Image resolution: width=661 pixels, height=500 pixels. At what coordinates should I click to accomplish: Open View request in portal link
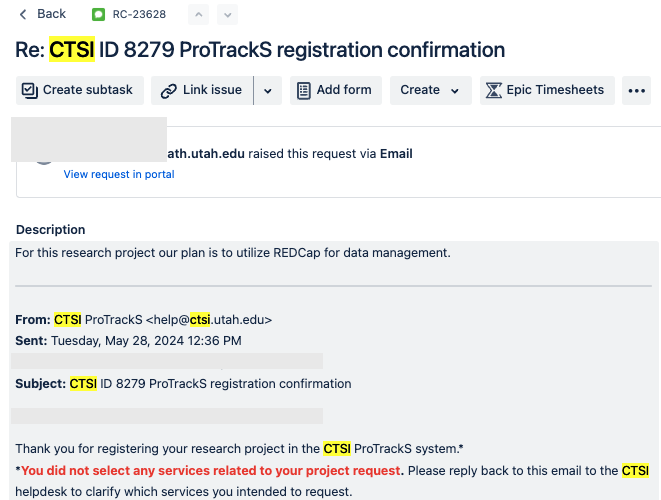[x=119, y=174]
